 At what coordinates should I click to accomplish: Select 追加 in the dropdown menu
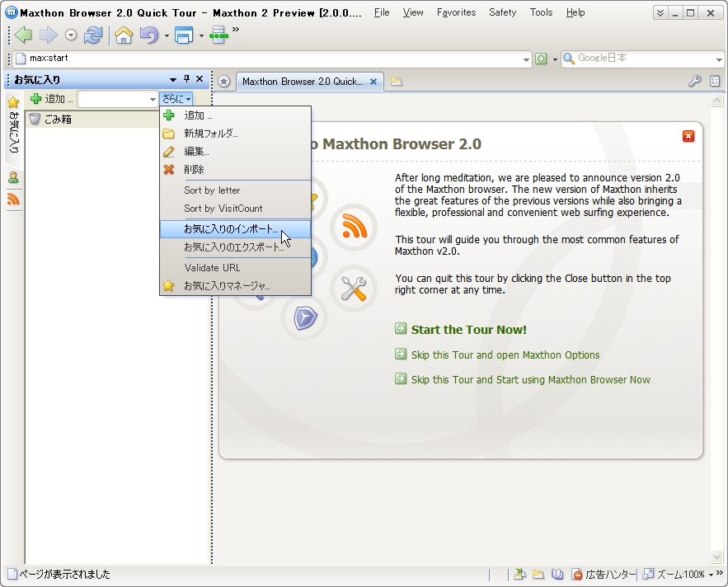(236, 115)
